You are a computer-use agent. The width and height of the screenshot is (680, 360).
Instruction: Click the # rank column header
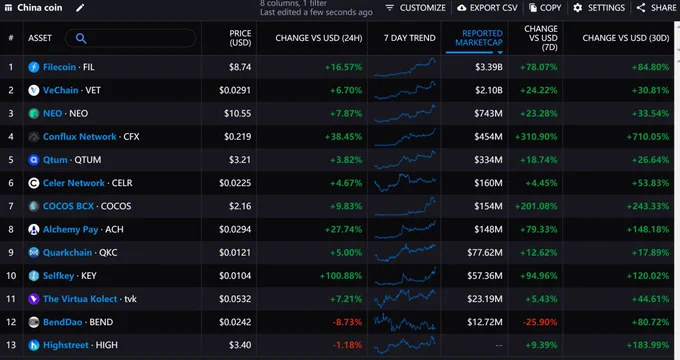[x=11, y=38]
